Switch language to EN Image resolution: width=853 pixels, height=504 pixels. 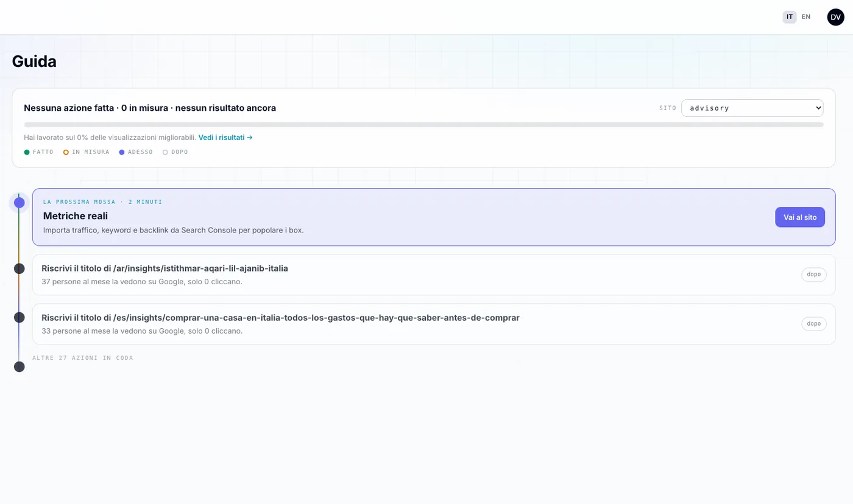point(806,17)
